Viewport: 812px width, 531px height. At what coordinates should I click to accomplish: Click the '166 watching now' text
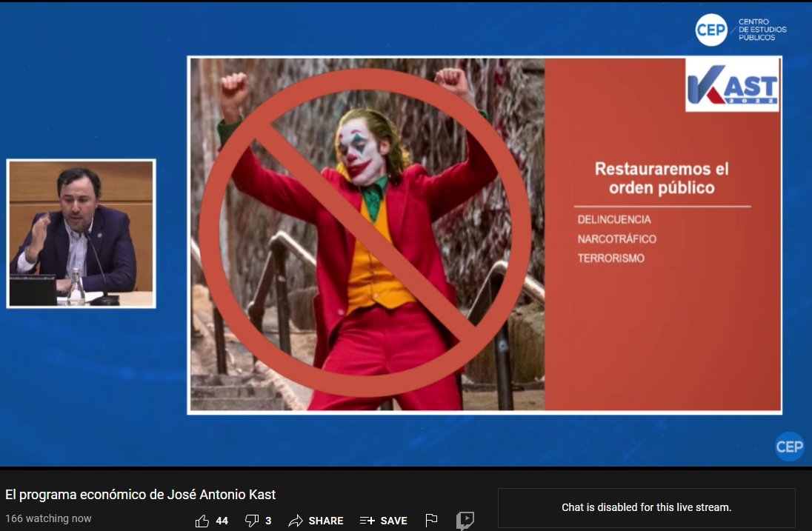point(48,518)
